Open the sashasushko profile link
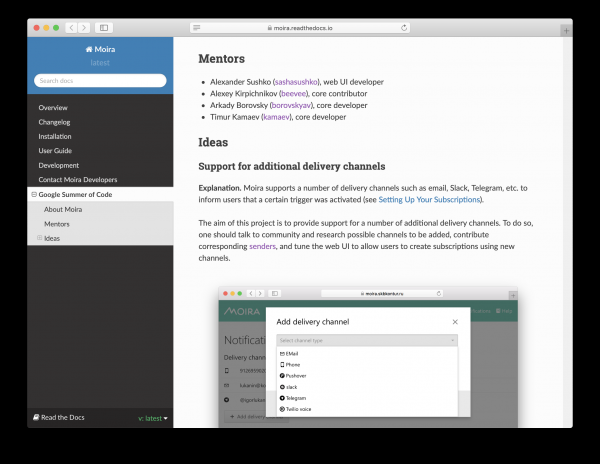This screenshot has height=464, width=600. pos(296,82)
